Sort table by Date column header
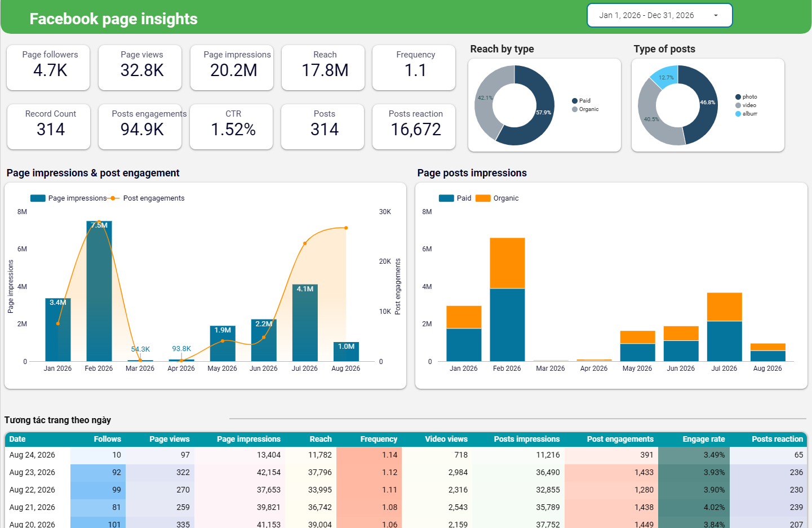 pos(17,439)
